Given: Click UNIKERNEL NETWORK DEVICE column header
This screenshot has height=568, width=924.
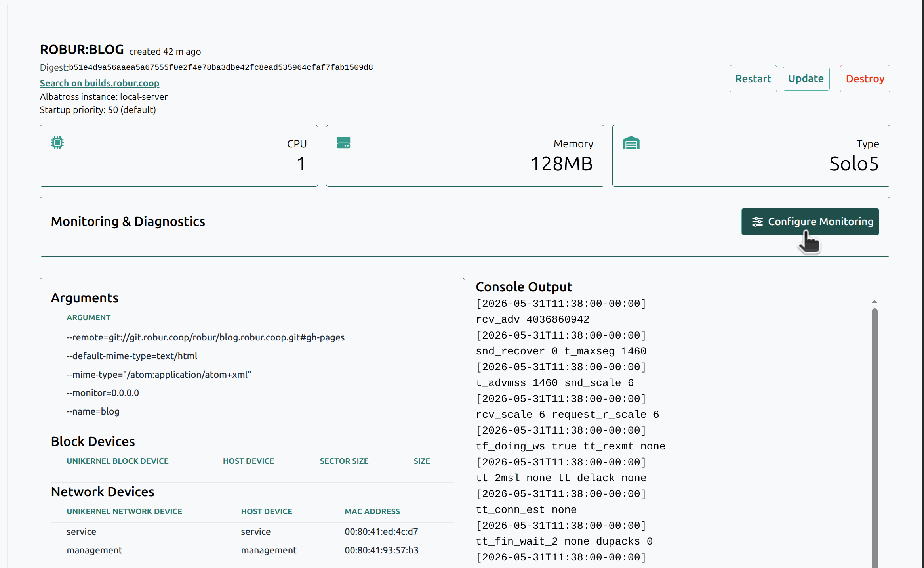Looking at the screenshot, I should pos(124,511).
